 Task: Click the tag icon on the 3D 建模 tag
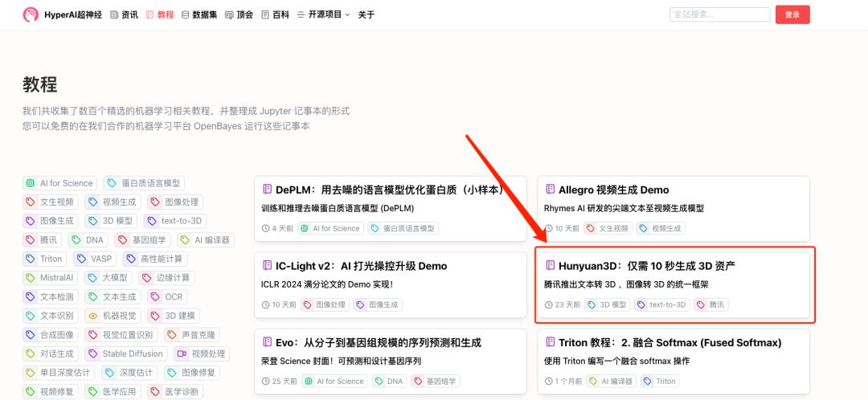click(x=156, y=316)
